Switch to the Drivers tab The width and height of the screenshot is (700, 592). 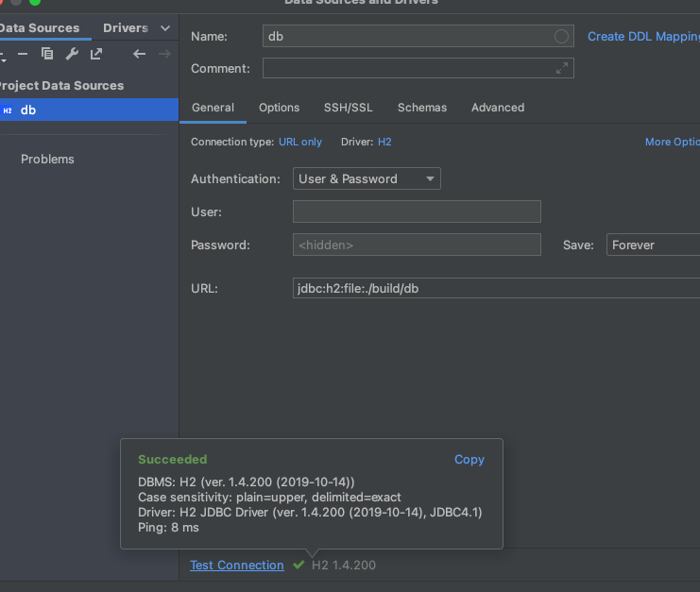pos(125,28)
